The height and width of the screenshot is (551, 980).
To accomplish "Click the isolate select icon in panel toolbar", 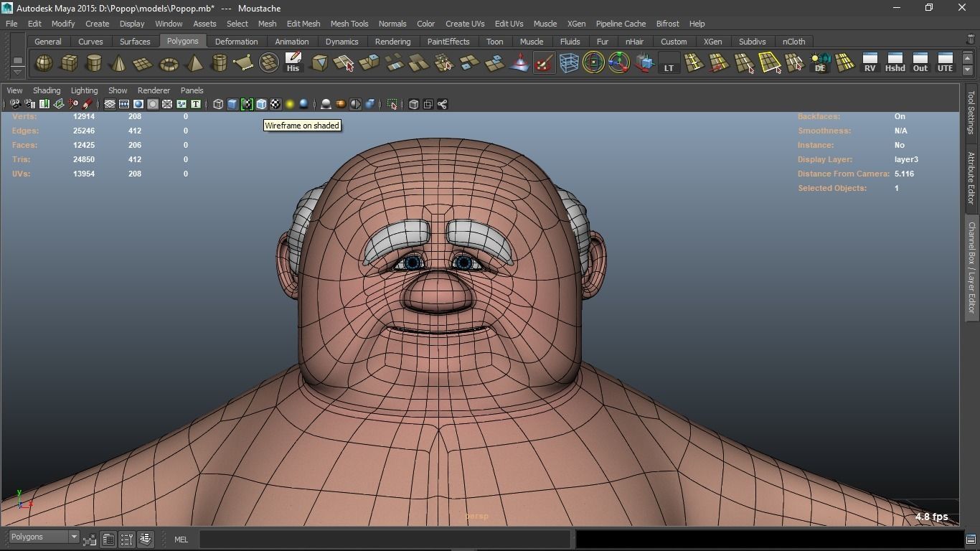I will point(392,105).
